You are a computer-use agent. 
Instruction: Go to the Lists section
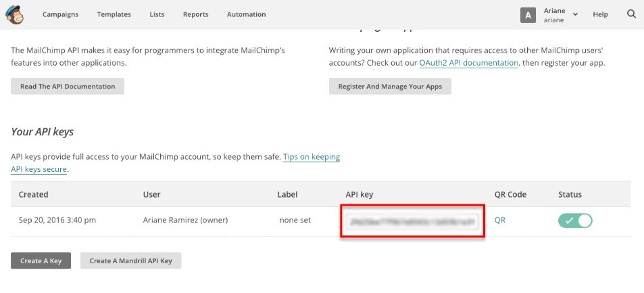point(157,14)
